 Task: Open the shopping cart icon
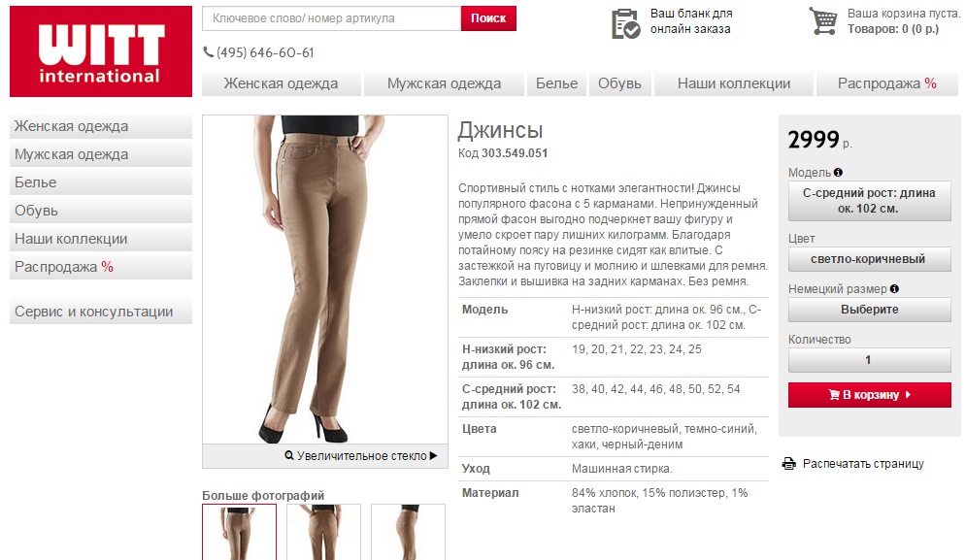(x=823, y=21)
